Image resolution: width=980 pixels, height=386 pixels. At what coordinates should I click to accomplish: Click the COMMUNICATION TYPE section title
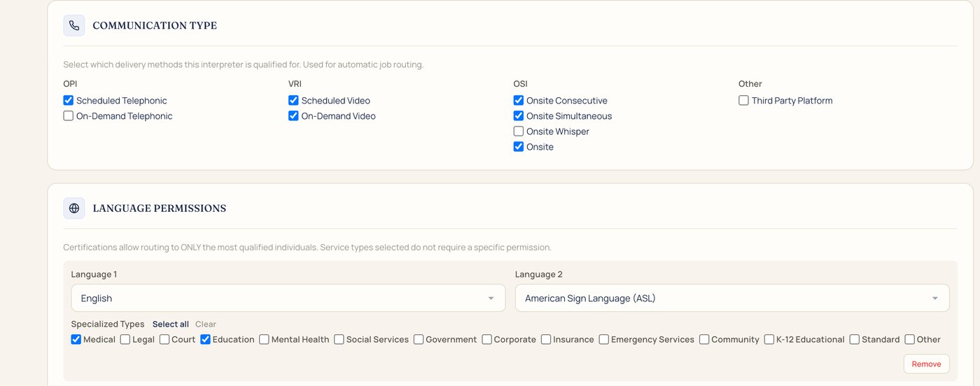click(x=155, y=26)
